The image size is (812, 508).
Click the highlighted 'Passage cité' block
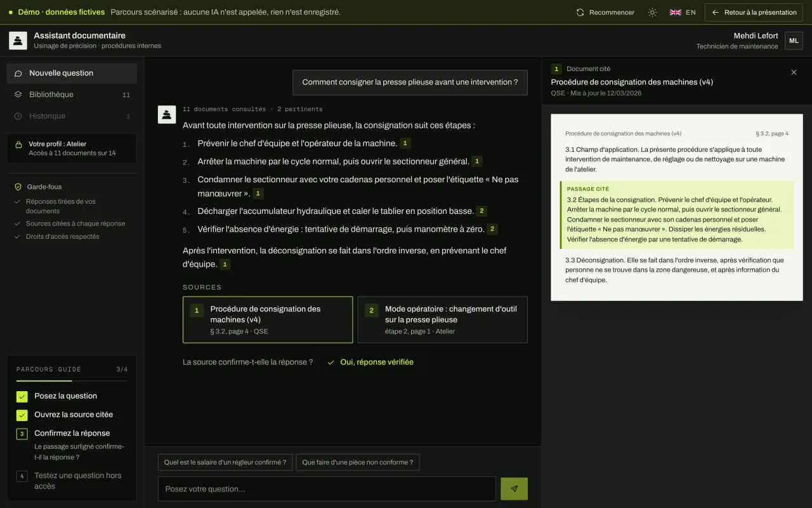[677, 215]
